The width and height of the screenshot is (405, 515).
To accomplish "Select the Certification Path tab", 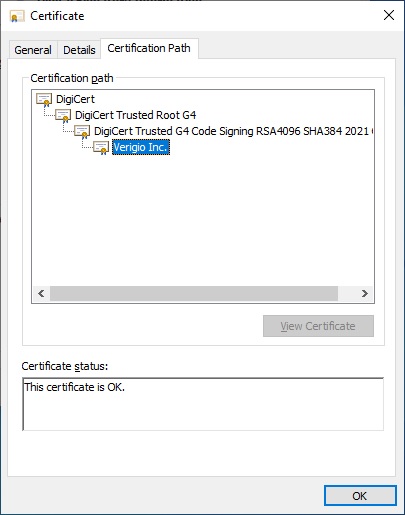I will (x=149, y=48).
